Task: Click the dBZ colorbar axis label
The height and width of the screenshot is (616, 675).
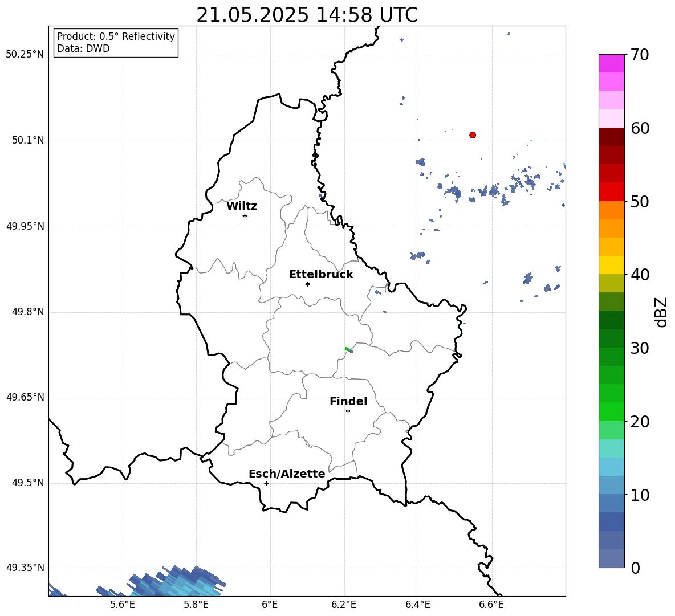Action: (x=661, y=312)
